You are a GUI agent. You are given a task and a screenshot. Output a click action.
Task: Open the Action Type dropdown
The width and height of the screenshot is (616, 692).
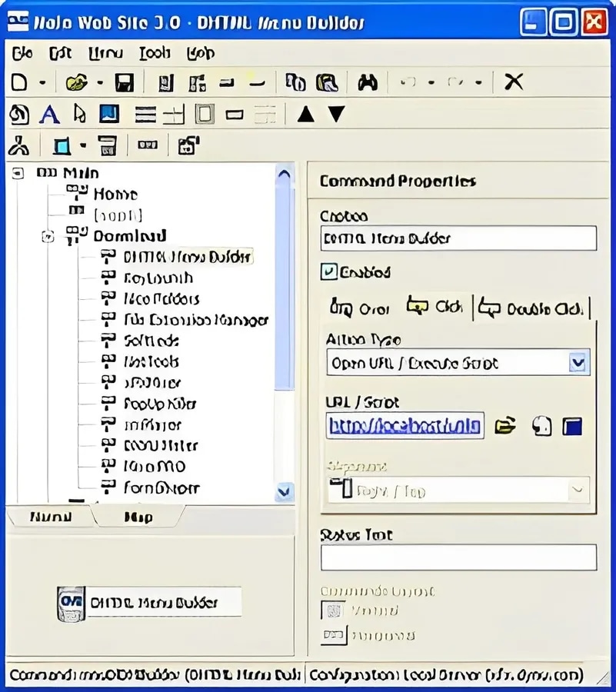pos(578,363)
